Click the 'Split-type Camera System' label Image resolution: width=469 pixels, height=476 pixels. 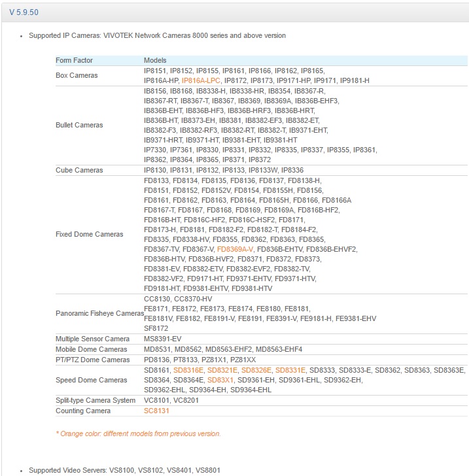(x=96, y=400)
